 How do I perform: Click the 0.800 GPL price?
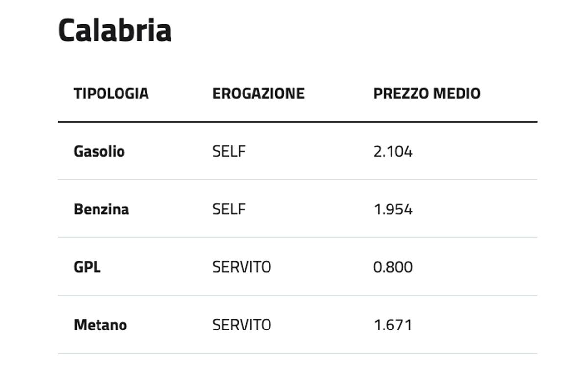point(393,267)
